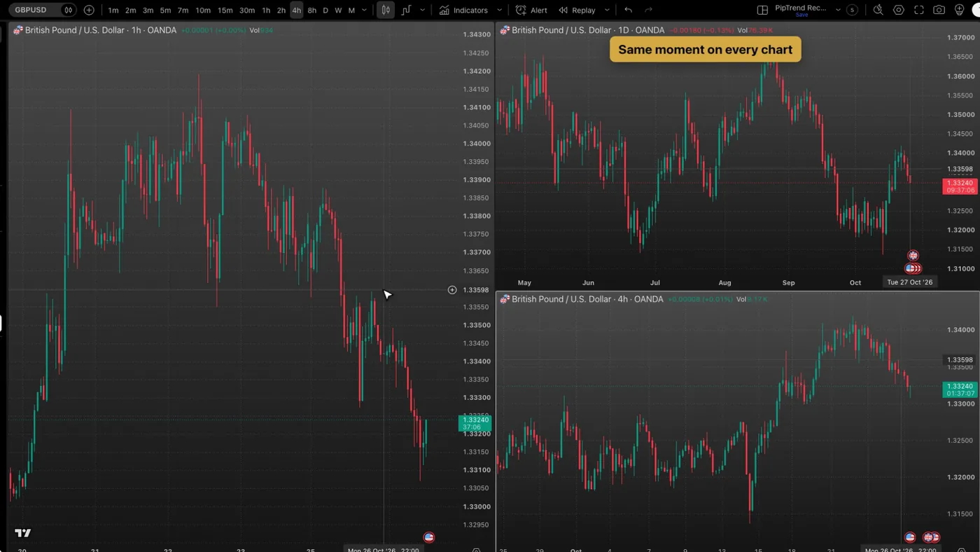Click the TradingView logo on the 1h chart
Image resolution: width=980 pixels, height=552 pixels.
tap(22, 533)
